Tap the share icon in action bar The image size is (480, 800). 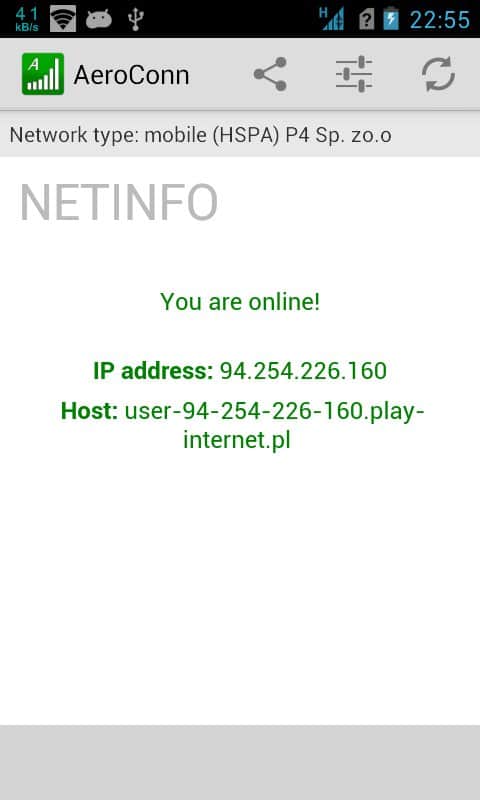270,74
